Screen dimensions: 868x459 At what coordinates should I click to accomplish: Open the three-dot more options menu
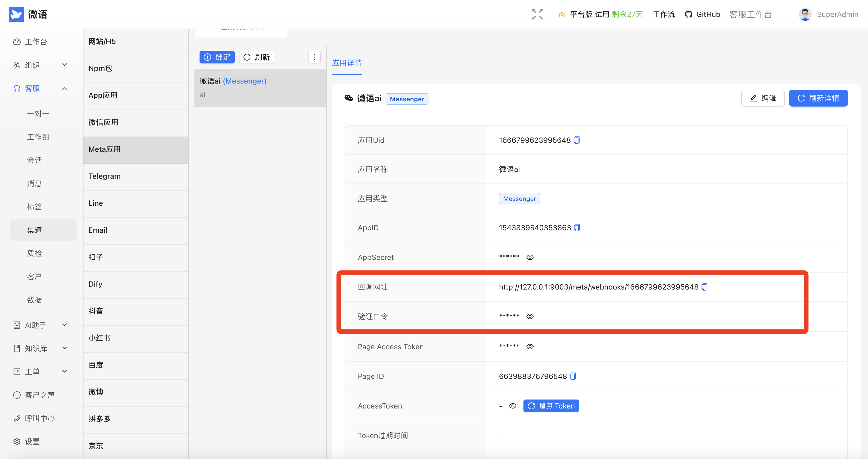pos(314,57)
